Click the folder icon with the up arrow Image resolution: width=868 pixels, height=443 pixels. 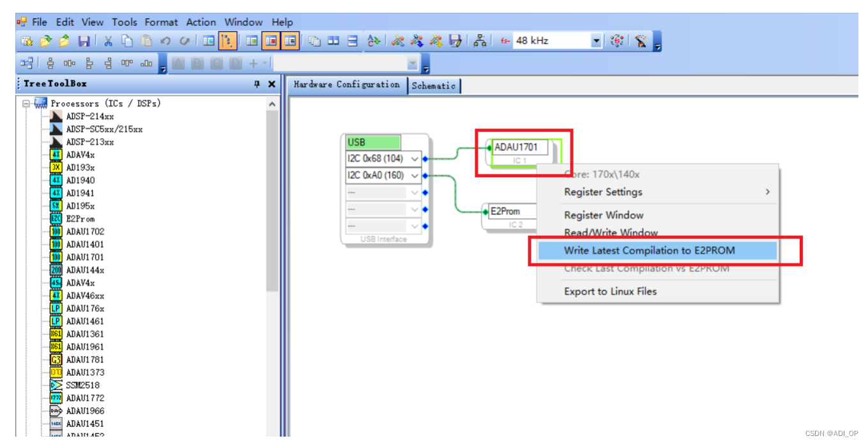pyautogui.click(x=65, y=41)
